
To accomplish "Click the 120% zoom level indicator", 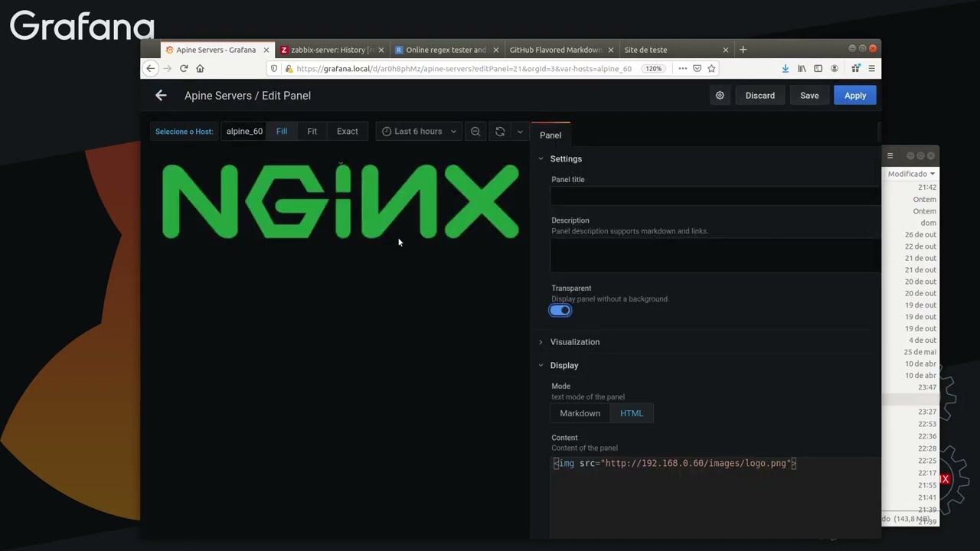I will pos(653,68).
